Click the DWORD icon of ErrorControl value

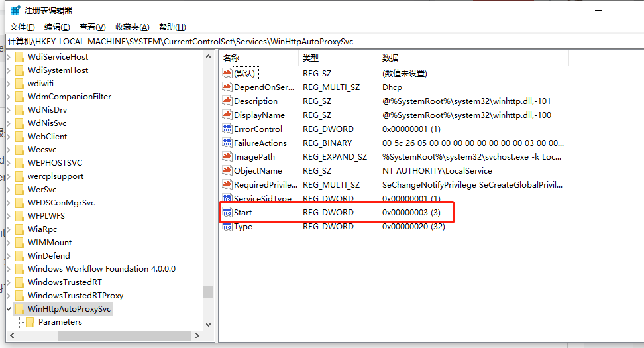click(x=227, y=129)
